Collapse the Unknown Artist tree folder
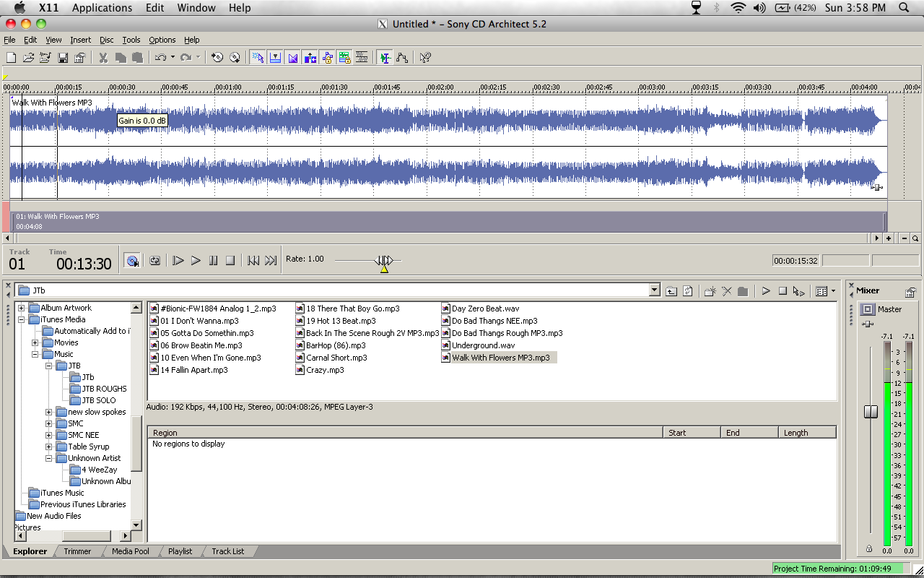The image size is (924, 578). (48, 458)
